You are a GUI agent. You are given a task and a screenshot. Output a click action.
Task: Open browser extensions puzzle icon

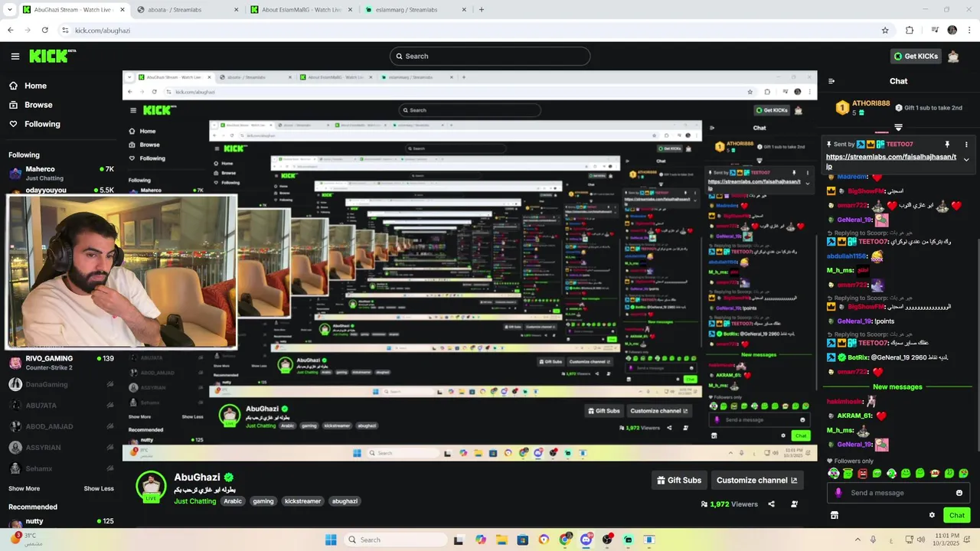(910, 31)
